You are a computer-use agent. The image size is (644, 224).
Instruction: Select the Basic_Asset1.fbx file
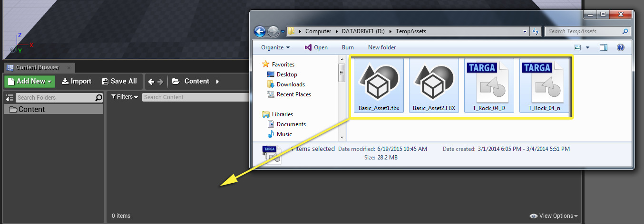[379, 86]
